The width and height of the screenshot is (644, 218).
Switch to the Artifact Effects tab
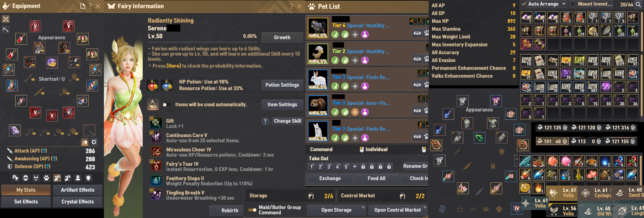pos(78,190)
